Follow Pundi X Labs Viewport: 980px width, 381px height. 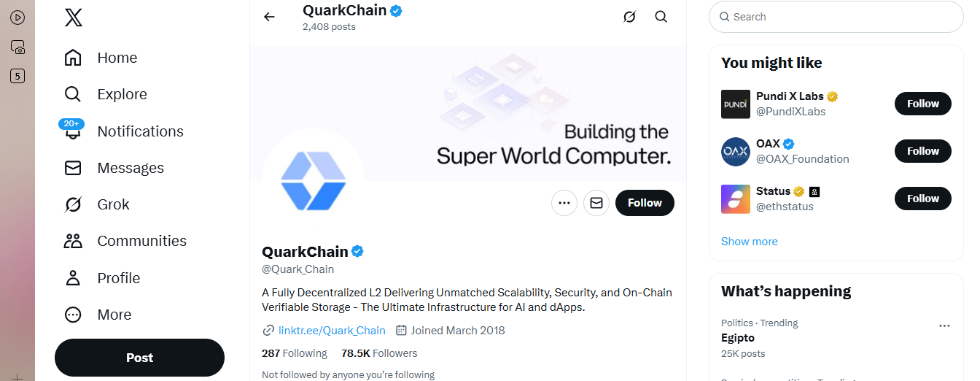click(x=922, y=104)
